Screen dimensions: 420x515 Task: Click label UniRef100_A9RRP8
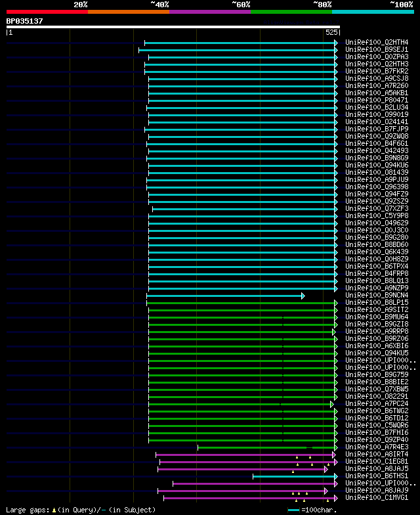[x=377, y=331]
